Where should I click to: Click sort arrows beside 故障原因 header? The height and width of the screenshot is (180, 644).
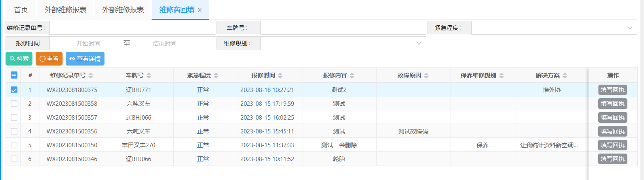[426, 75]
